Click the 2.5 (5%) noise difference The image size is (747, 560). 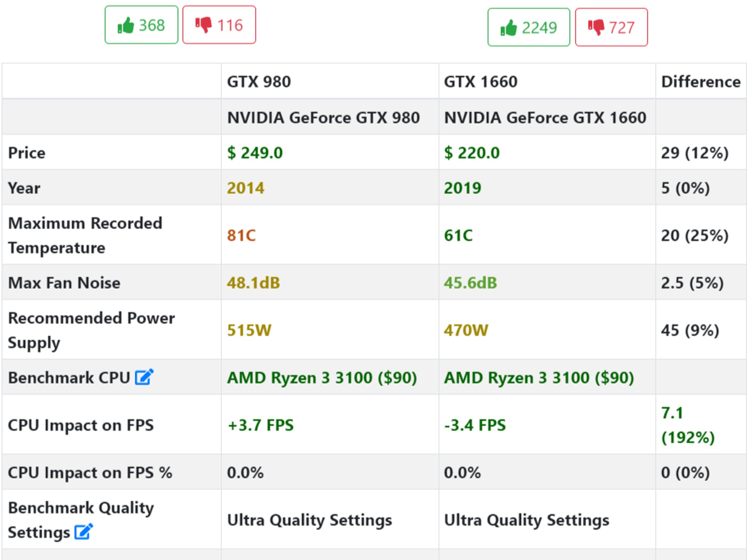[692, 283]
